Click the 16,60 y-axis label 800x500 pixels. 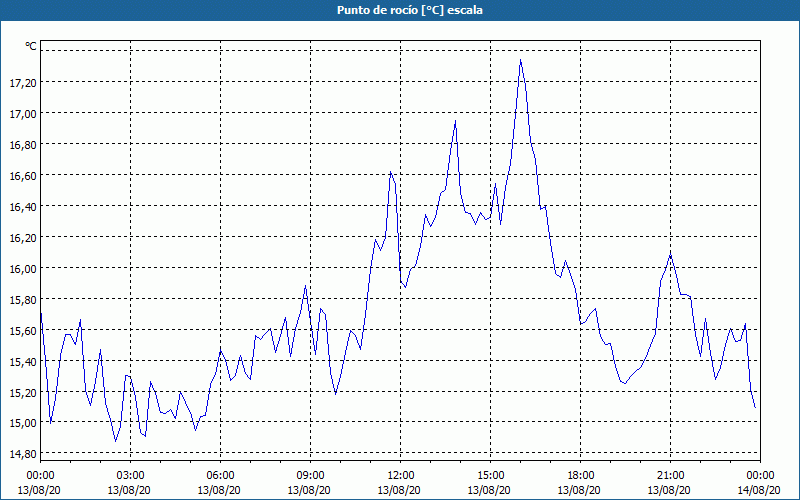pyautogui.click(x=23, y=176)
